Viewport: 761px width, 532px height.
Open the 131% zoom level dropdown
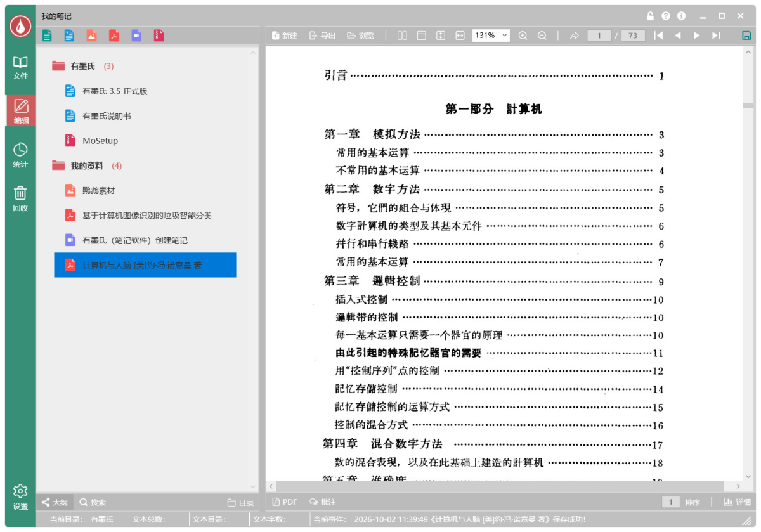coord(491,36)
